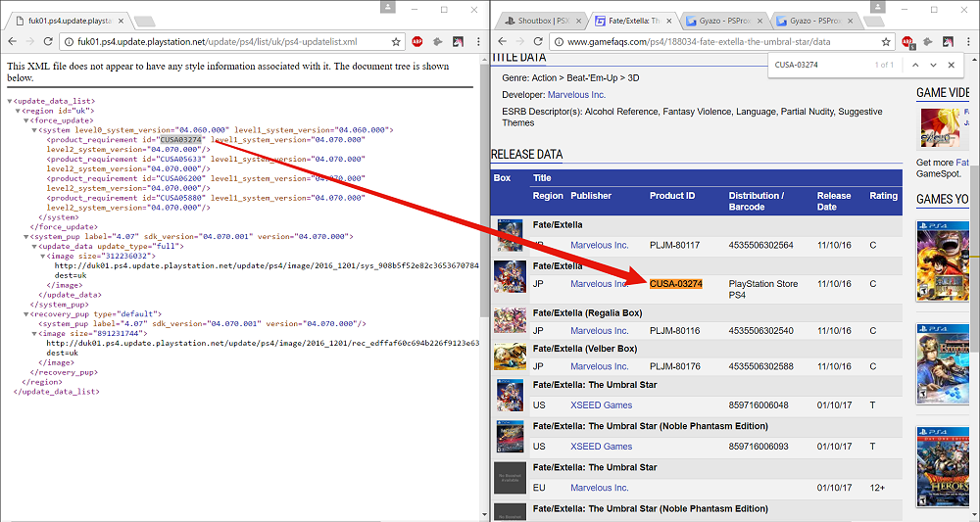Jump to previous find-in-page match
Viewport: 980px width, 522px height.
click(x=915, y=65)
